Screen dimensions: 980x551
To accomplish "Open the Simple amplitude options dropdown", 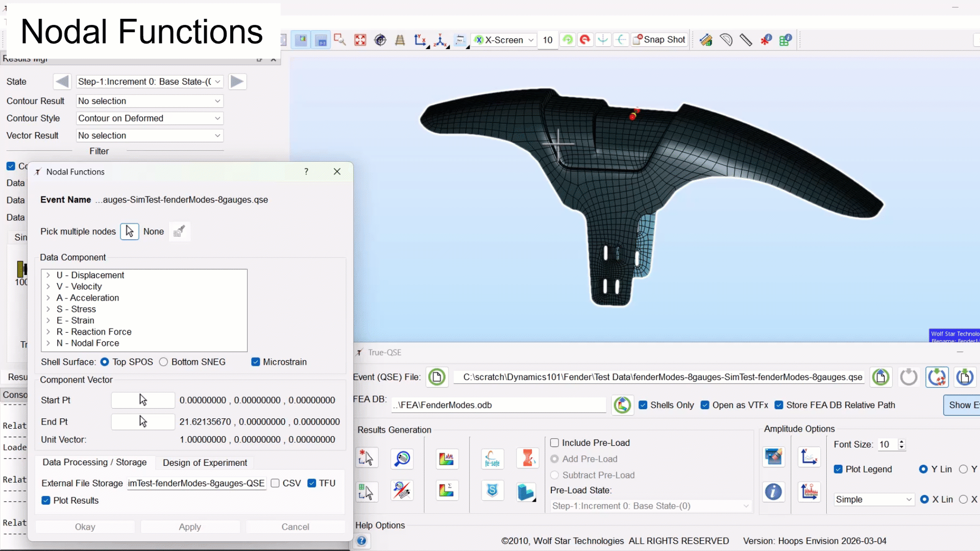I will (874, 499).
